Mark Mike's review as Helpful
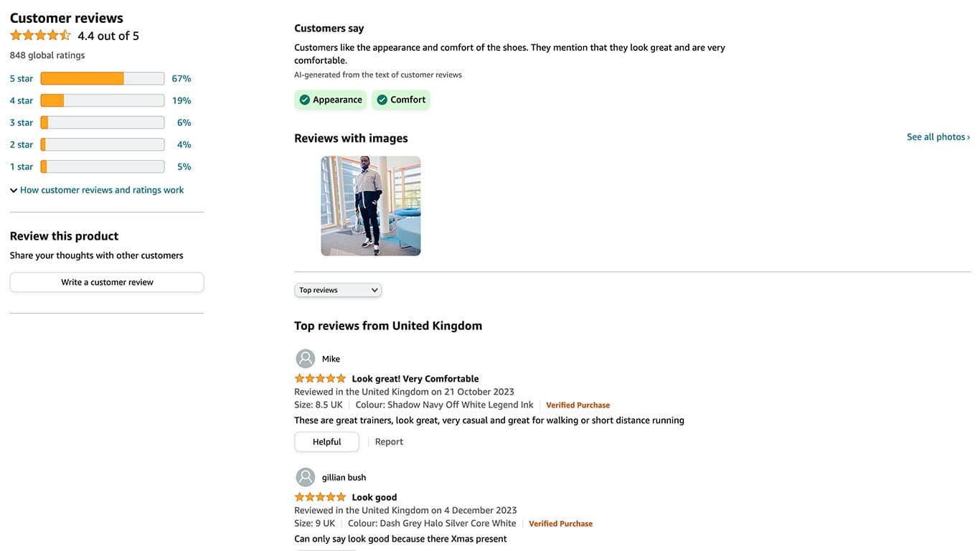980x551 pixels. pos(326,442)
